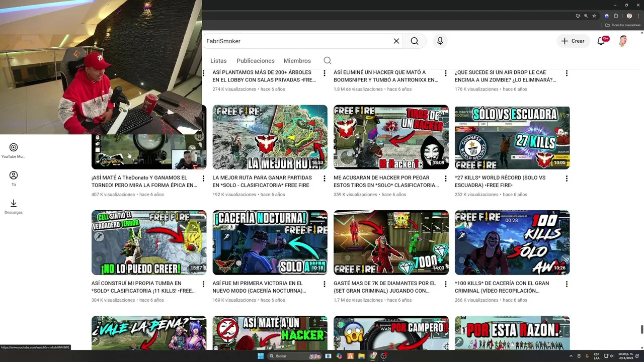Open the 7000+ diamonds thumbnail

click(391, 242)
